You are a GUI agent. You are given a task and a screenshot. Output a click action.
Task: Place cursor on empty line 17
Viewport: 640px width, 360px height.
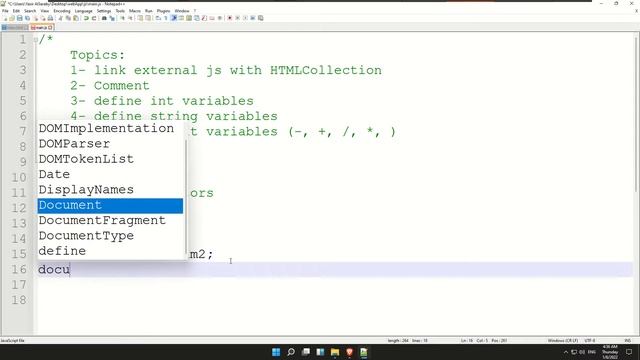(x=335, y=284)
